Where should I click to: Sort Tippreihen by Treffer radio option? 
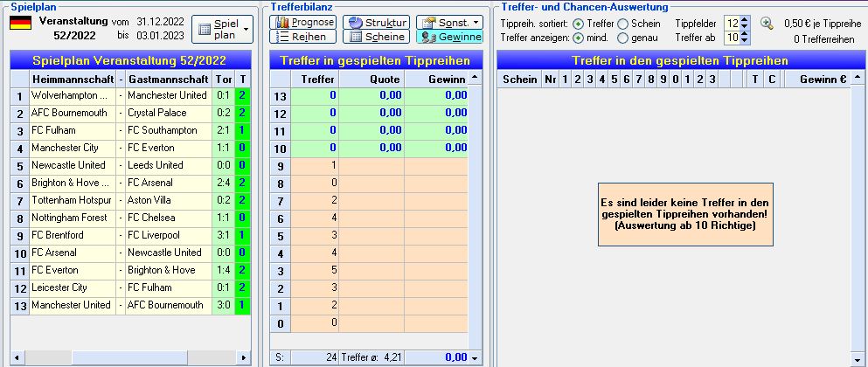[578, 24]
